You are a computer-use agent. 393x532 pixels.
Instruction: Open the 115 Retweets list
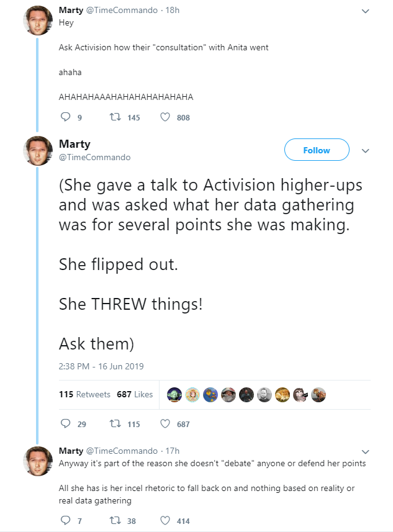click(84, 394)
